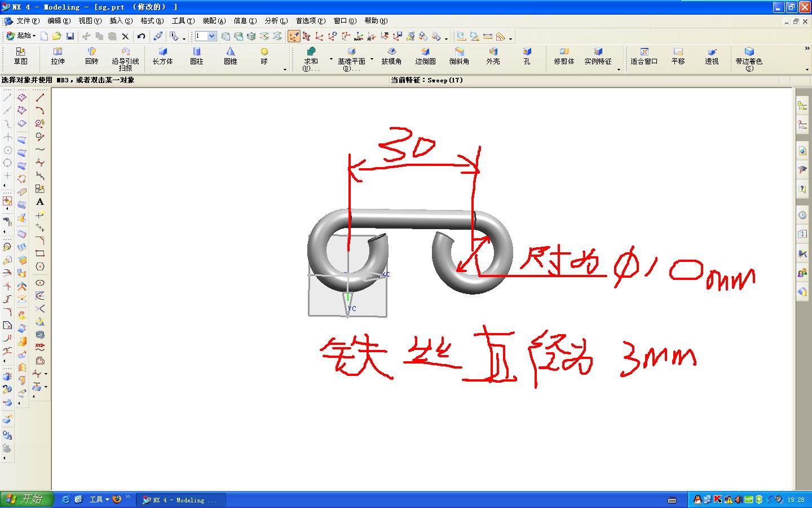Screen dimensions: 812x508
Task: Create a new file via toolbar
Action: pos(44,36)
